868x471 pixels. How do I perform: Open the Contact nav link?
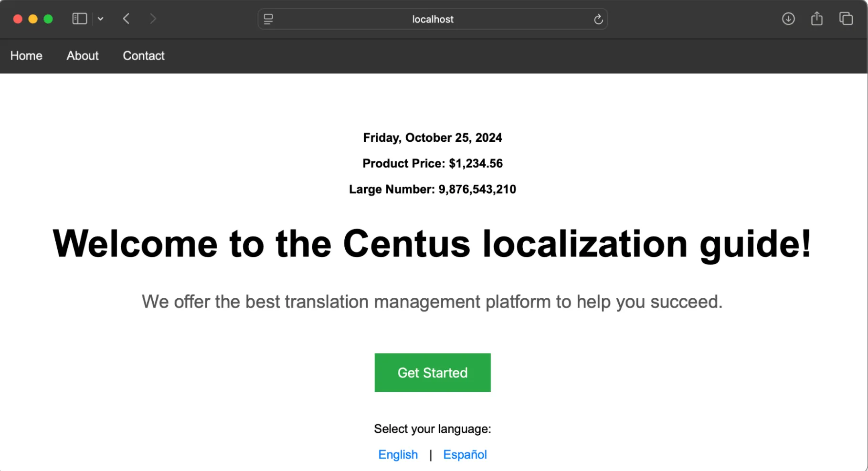144,56
